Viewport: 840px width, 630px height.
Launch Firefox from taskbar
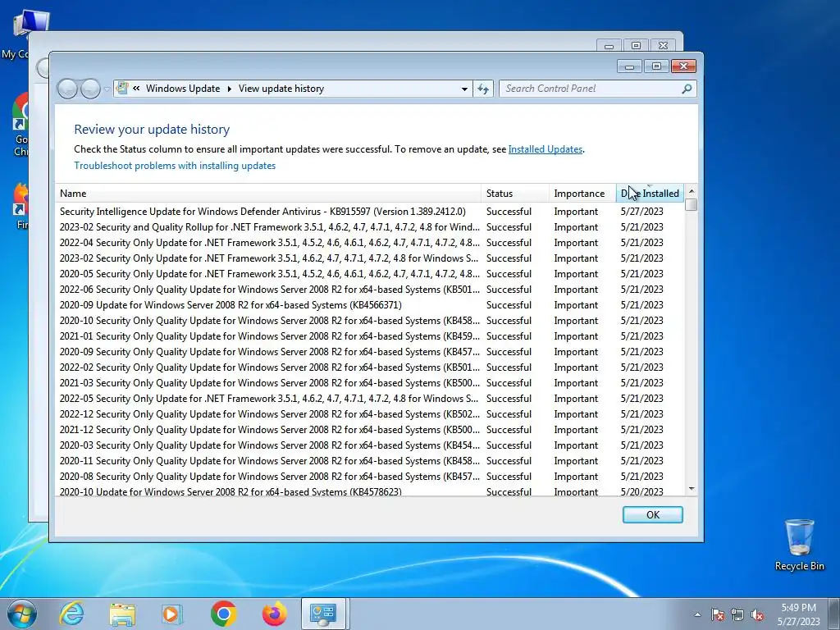274,614
